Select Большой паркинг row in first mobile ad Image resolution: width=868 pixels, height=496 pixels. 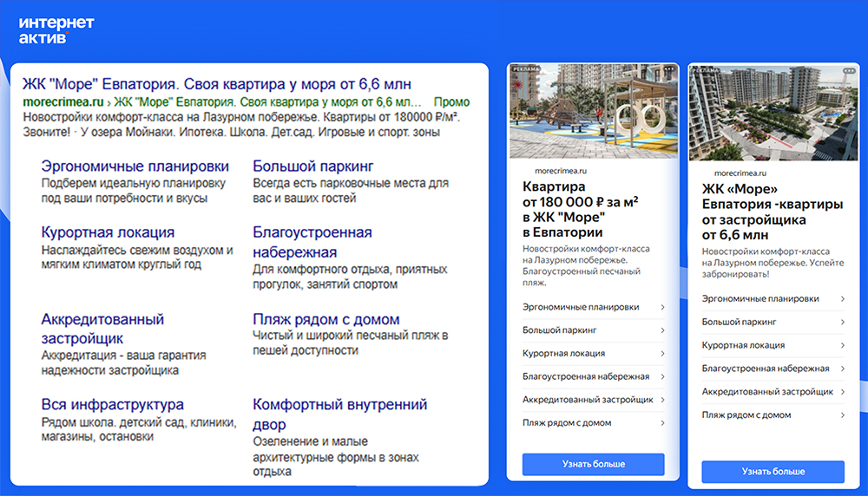point(594,330)
